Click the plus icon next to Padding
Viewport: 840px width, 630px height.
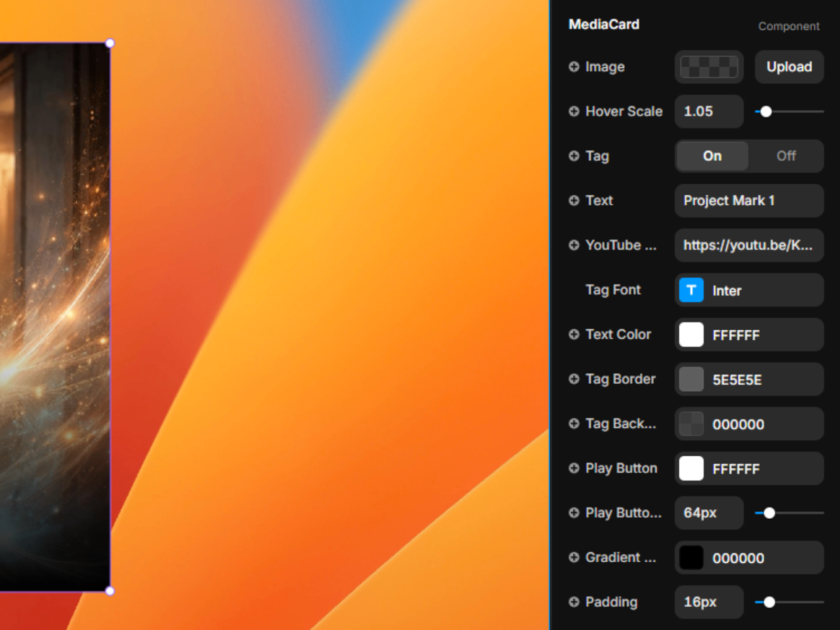pos(574,602)
